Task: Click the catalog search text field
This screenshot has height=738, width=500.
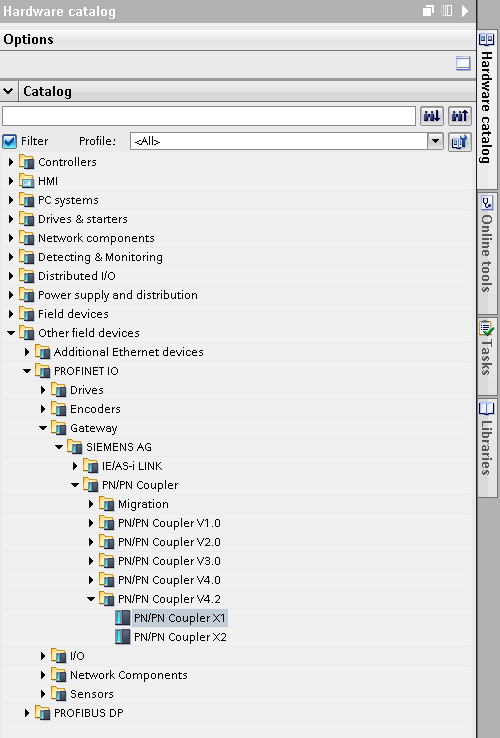Action: point(209,116)
